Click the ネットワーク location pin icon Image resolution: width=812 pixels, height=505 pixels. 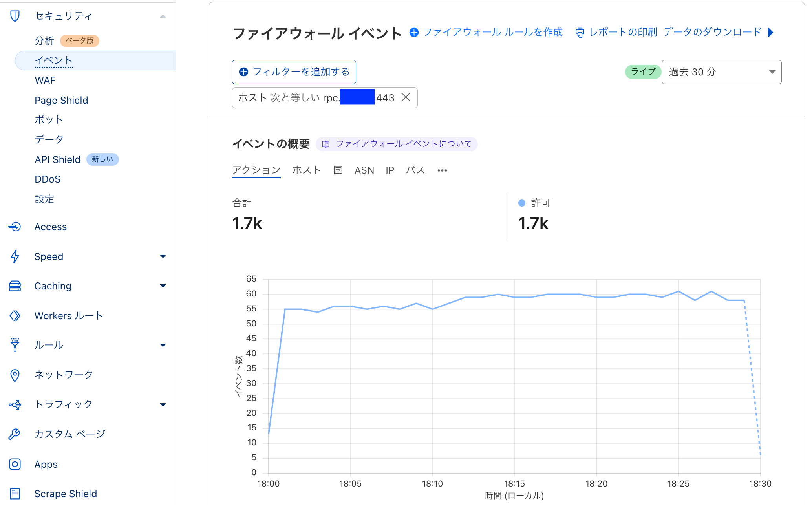15,375
